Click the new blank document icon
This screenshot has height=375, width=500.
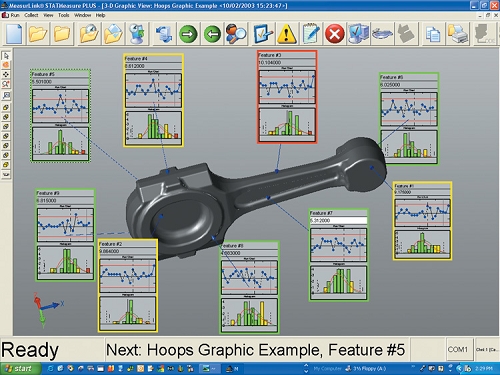pos(14,34)
